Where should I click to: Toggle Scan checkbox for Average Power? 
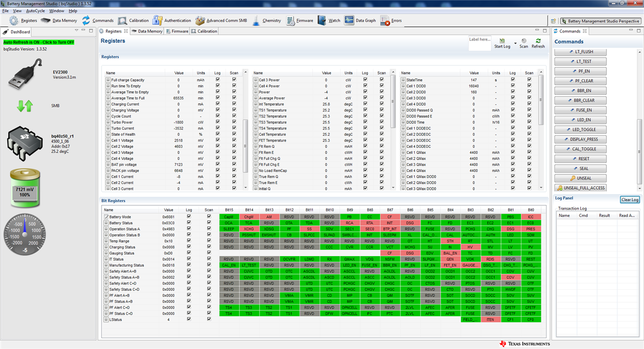[x=382, y=98]
